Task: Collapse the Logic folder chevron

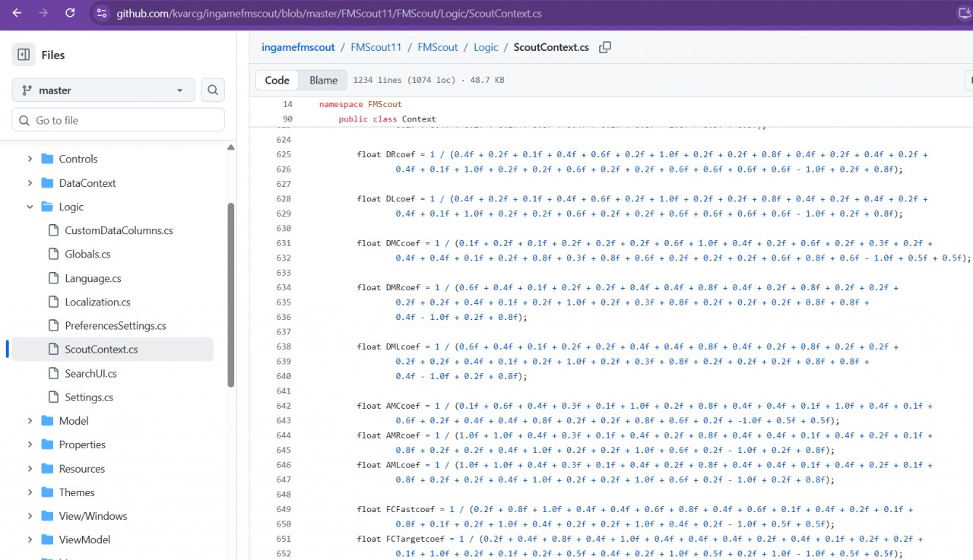Action: tap(30, 207)
